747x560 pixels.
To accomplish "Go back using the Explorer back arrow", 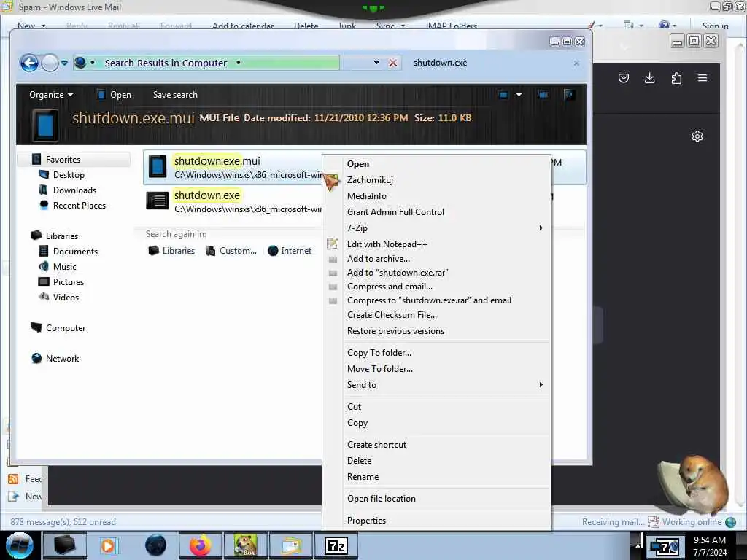I will (x=29, y=63).
